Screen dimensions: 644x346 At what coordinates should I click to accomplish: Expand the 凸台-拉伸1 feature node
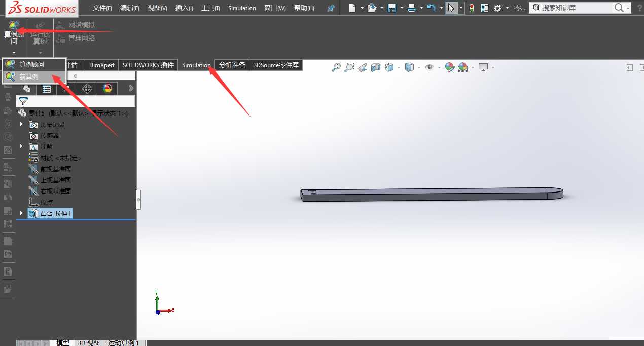point(21,213)
